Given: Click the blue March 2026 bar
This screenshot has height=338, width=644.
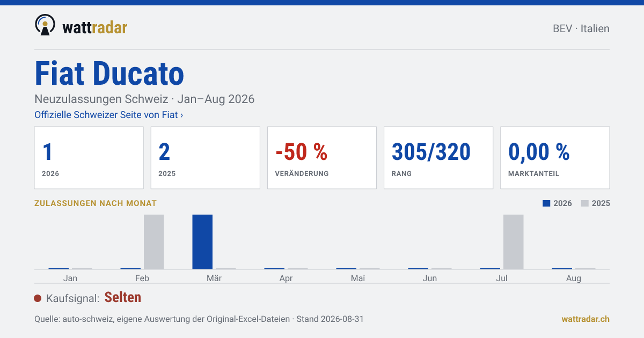Looking at the screenshot, I should click(x=202, y=241).
